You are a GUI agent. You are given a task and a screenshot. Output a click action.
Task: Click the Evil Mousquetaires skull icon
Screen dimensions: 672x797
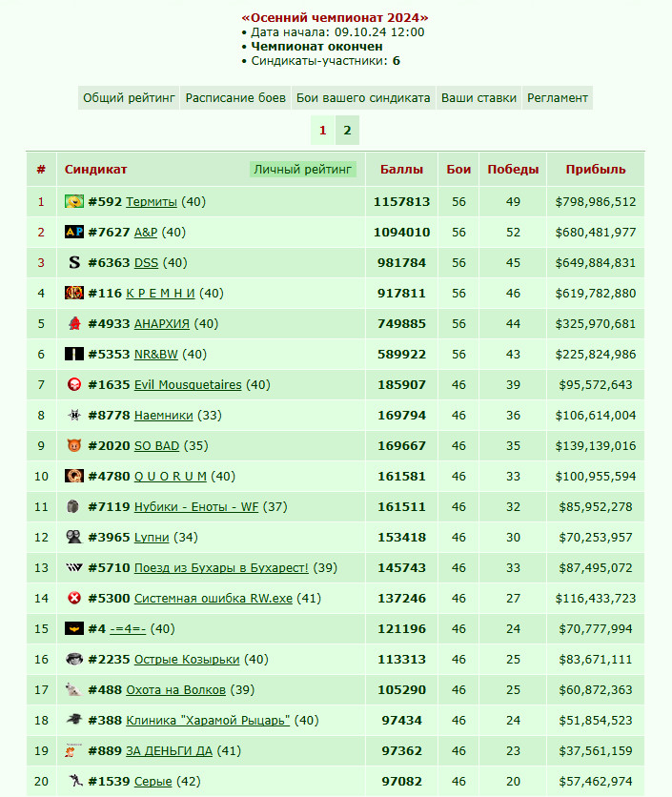pyautogui.click(x=74, y=385)
